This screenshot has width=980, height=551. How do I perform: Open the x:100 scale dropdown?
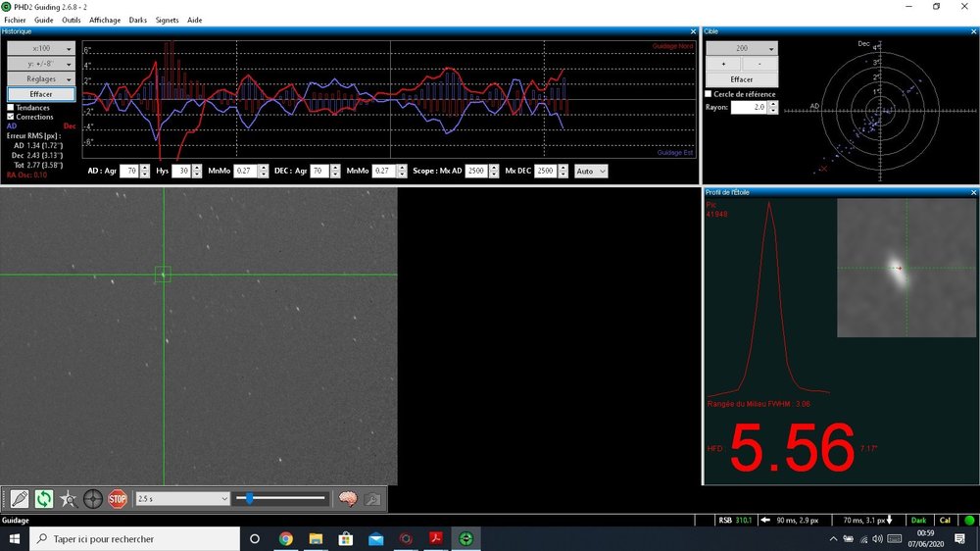40,48
